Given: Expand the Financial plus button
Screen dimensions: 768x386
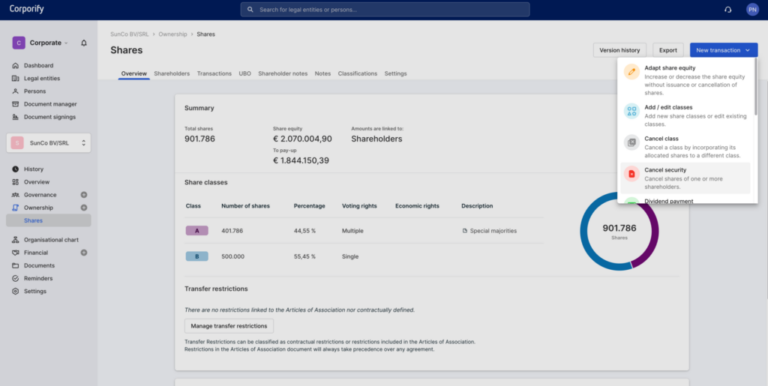Looking at the screenshot, I should 84,253.
